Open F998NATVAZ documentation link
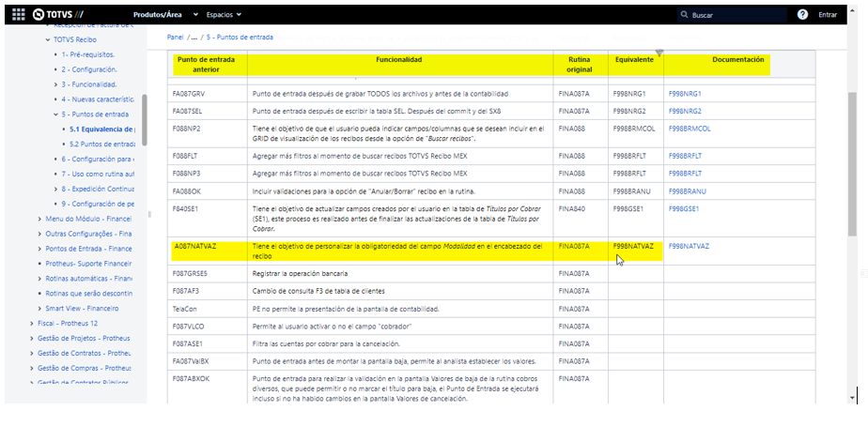 click(x=689, y=246)
